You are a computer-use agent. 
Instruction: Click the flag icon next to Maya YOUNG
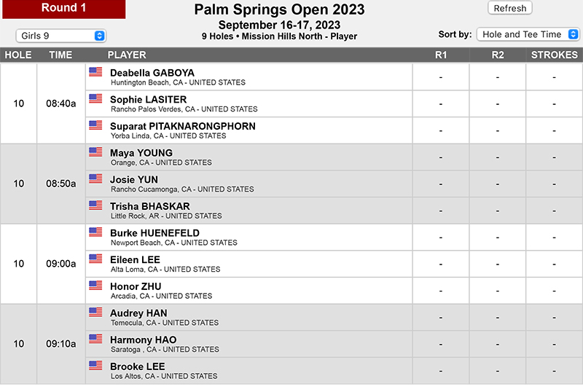(95, 152)
